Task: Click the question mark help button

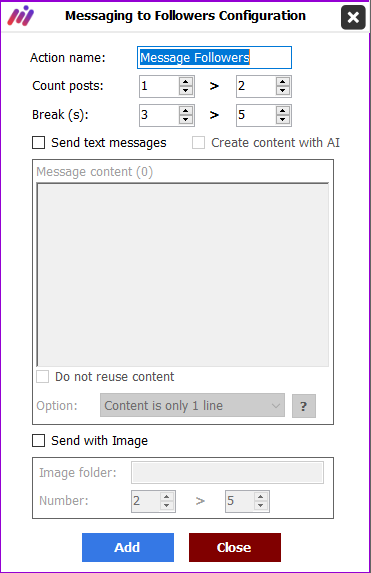Action: 304,406
